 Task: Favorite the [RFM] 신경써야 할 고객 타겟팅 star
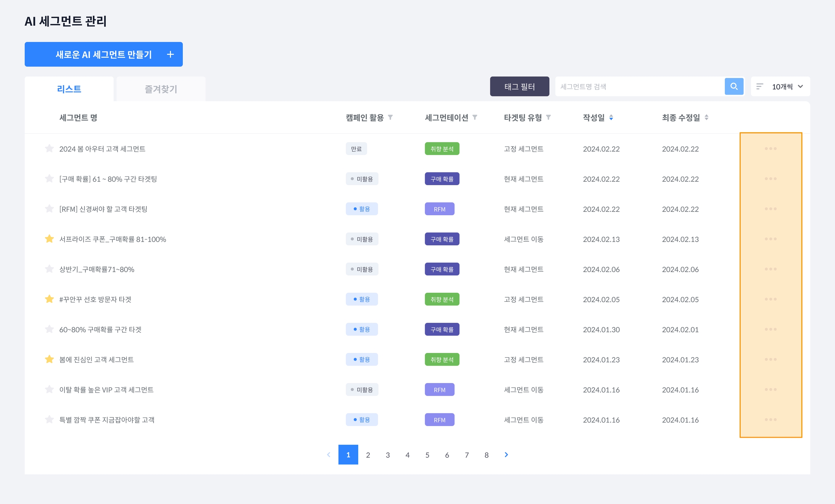click(x=49, y=209)
